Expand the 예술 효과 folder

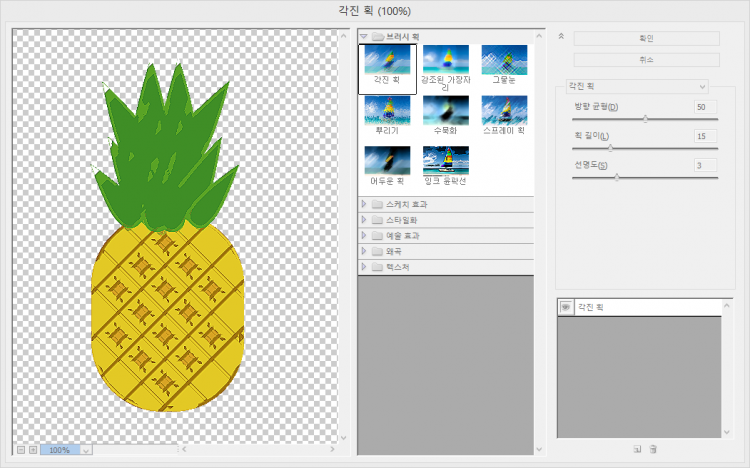coord(364,236)
